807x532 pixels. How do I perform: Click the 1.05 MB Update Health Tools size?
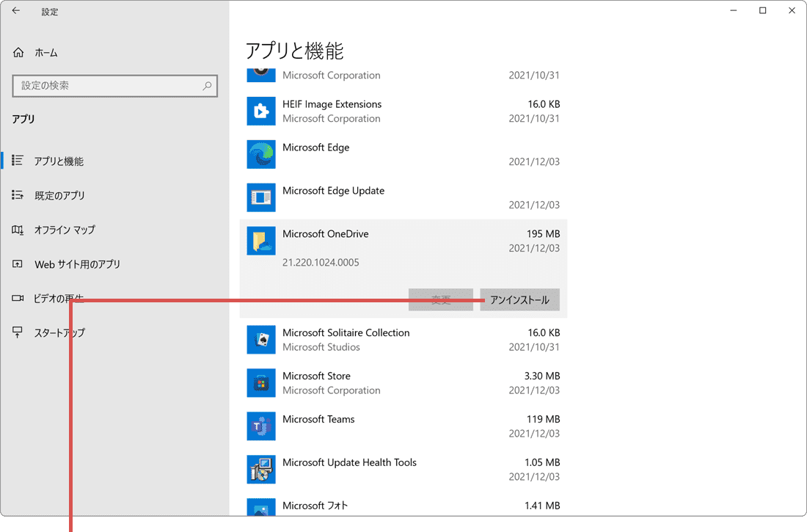coord(542,462)
